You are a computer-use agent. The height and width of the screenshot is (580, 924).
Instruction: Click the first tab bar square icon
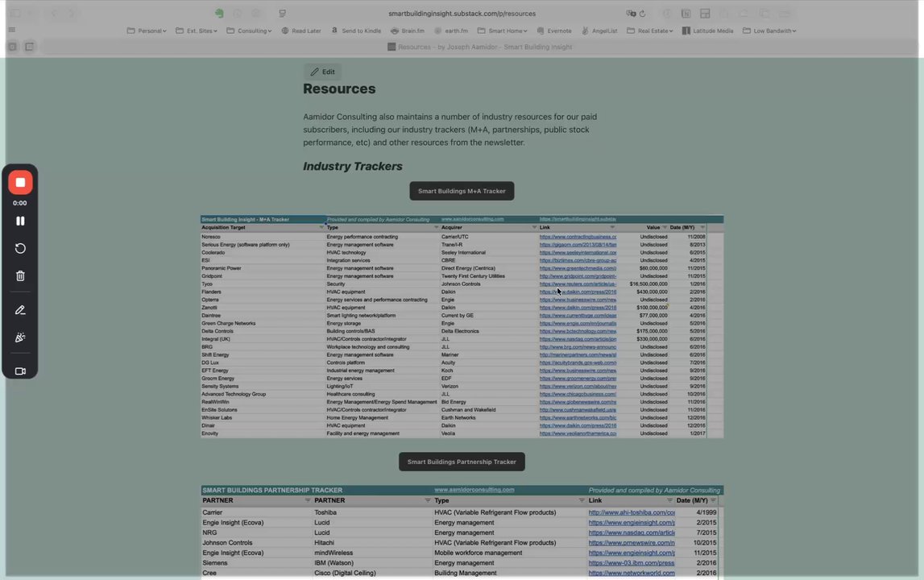[12, 47]
